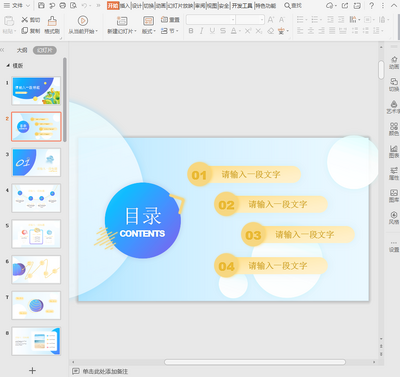Toggle center text alignment
Image resolution: width=400 pixels, height=377 pixels.
point(311,31)
